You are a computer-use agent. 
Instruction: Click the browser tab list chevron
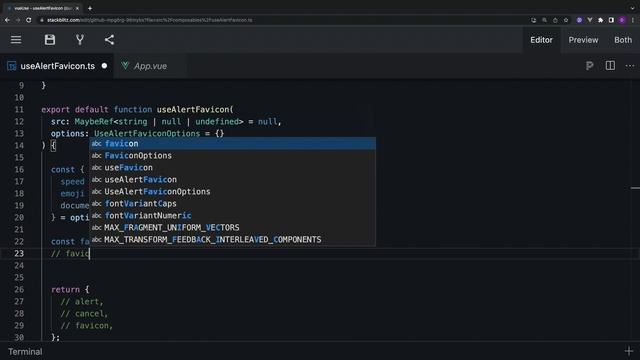tap(632, 8)
